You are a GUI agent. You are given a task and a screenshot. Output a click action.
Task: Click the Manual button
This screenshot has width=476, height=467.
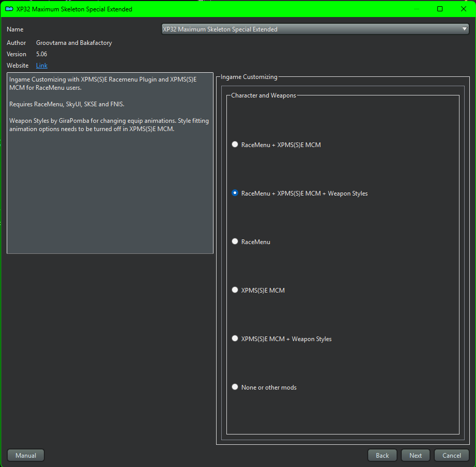click(x=26, y=455)
